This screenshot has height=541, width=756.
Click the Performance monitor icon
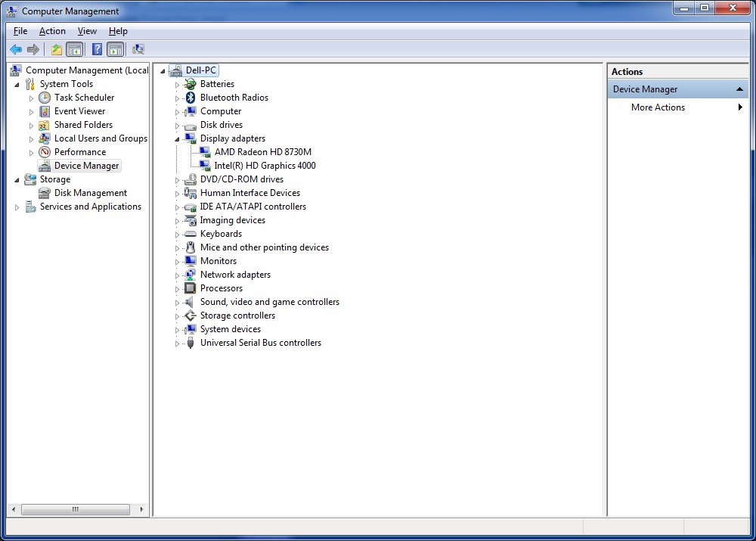pos(45,152)
